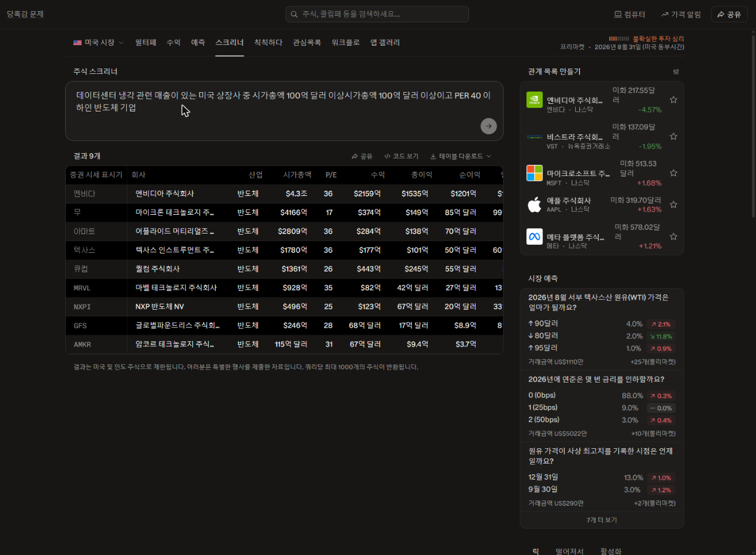Screen dimensions: 756x555
Task: Open the 활성화 tab
Action: pos(610,551)
